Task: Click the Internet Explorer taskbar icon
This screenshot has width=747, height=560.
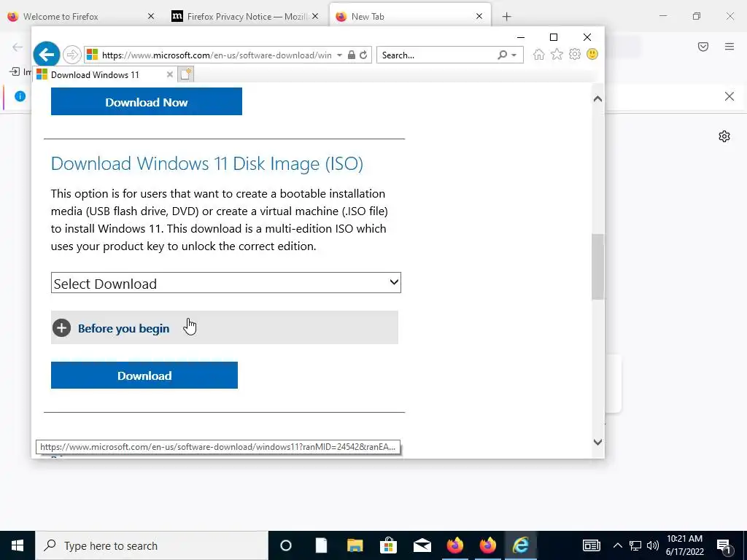Action: click(x=521, y=545)
